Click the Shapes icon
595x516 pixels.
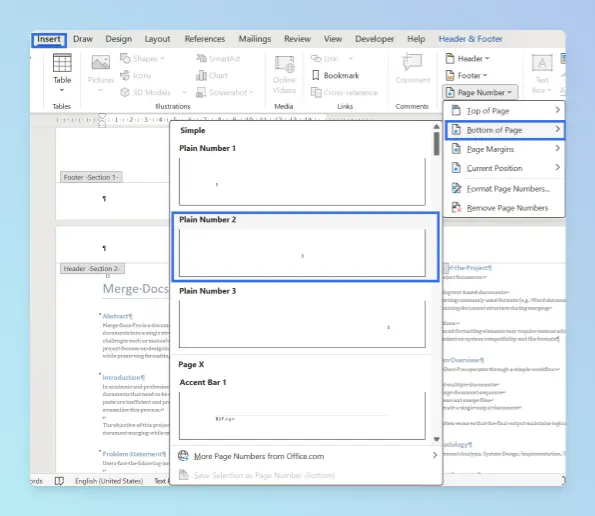pyautogui.click(x=125, y=58)
